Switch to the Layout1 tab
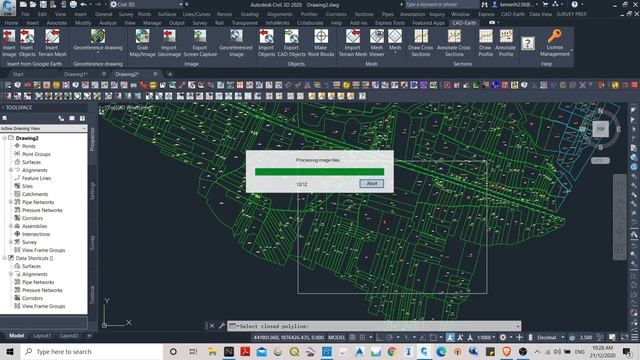 point(42,336)
